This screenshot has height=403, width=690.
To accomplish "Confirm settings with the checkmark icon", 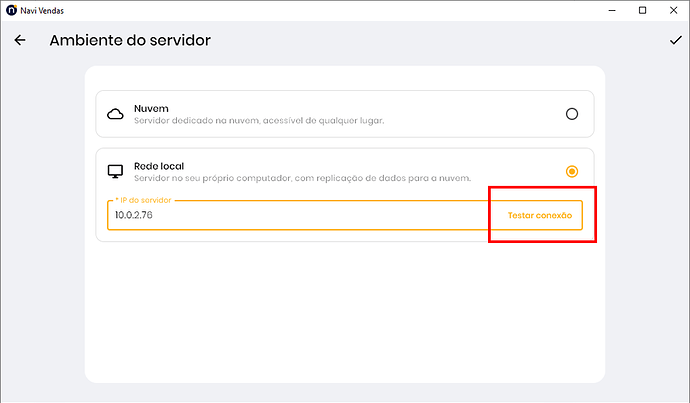I will [675, 41].
